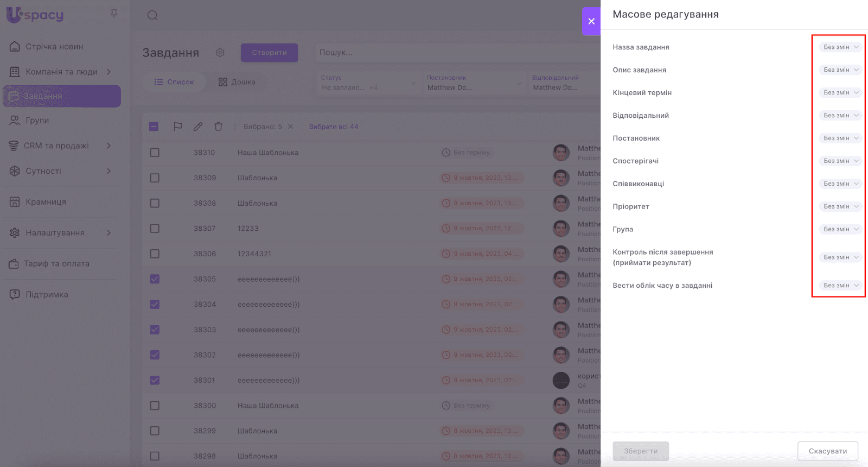The image size is (868, 467).
Task: Open the Статус filter dropdown
Action: point(368,83)
